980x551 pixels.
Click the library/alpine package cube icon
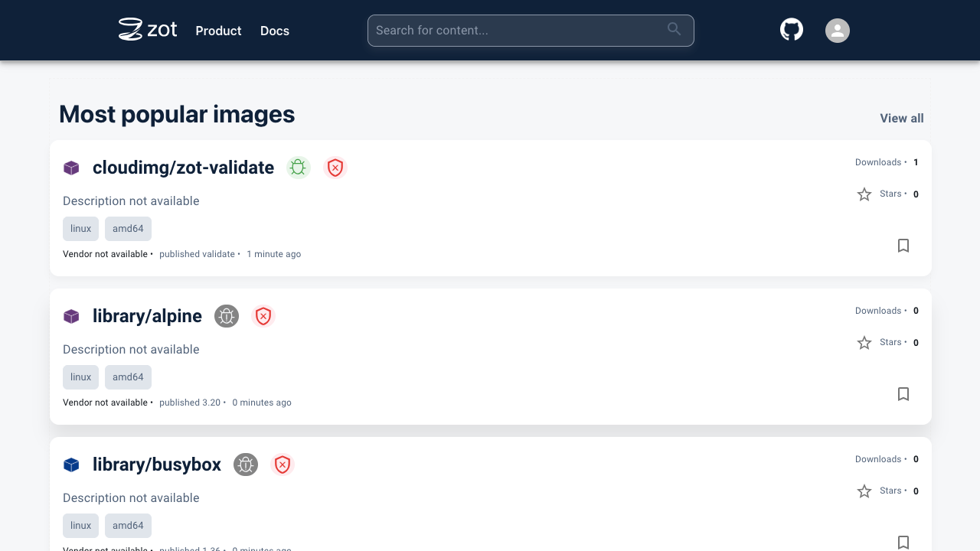tap(71, 316)
